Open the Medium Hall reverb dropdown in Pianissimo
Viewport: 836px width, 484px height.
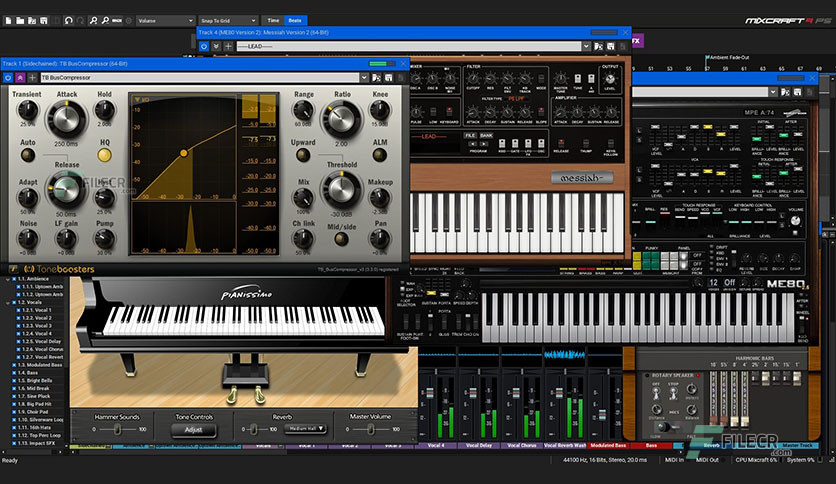[x=305, y=428]
